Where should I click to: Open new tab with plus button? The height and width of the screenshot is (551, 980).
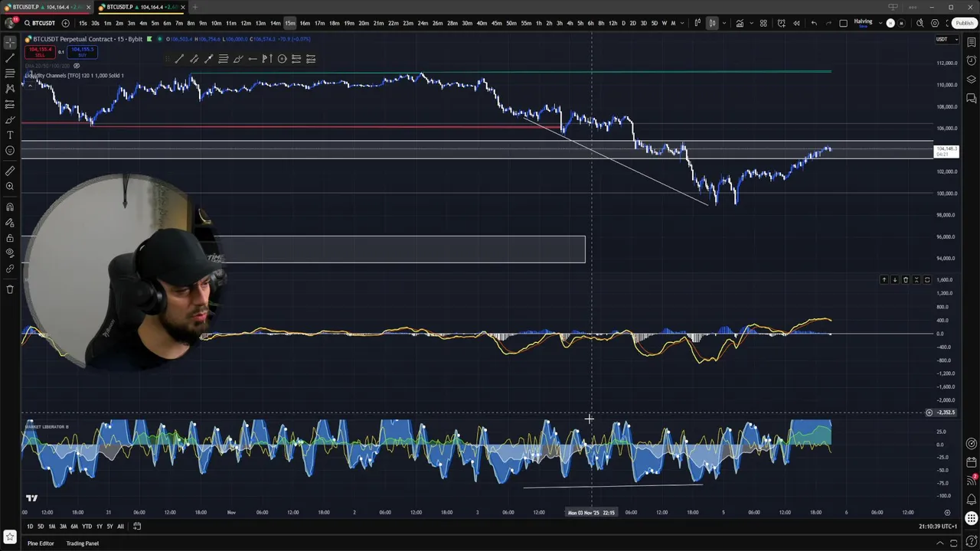click(194, 7)
